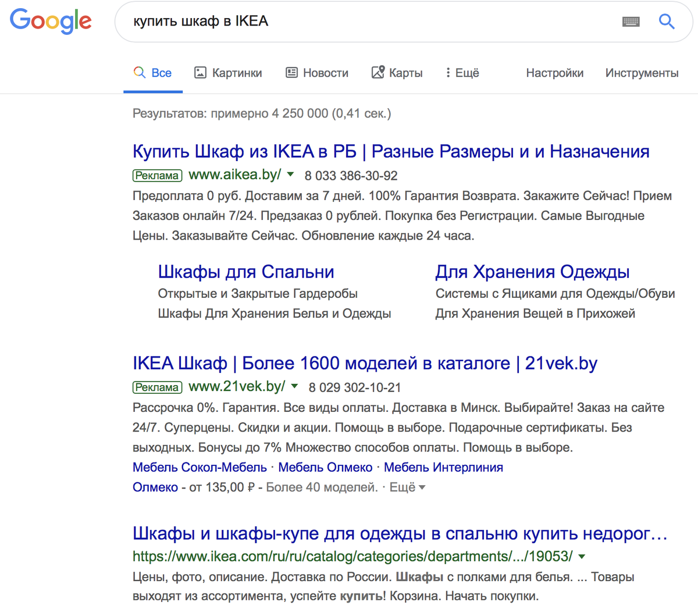The image size is (698, 616).
Task: Click phone number 8 033 386-30-92
Action: click(x=351, y=176)
